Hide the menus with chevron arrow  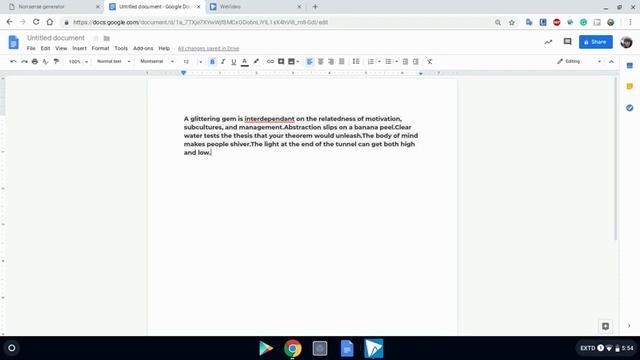pos(611,62)
